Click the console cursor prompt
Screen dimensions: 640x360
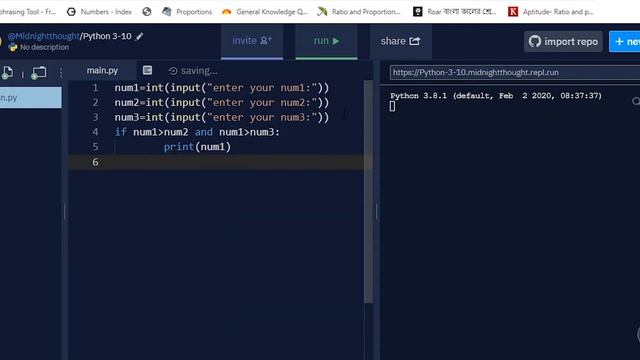tap(392, 106)
